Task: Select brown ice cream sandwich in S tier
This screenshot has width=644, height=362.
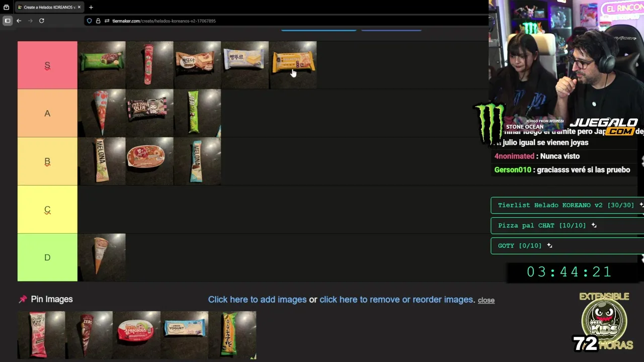Action: (197, 65)
